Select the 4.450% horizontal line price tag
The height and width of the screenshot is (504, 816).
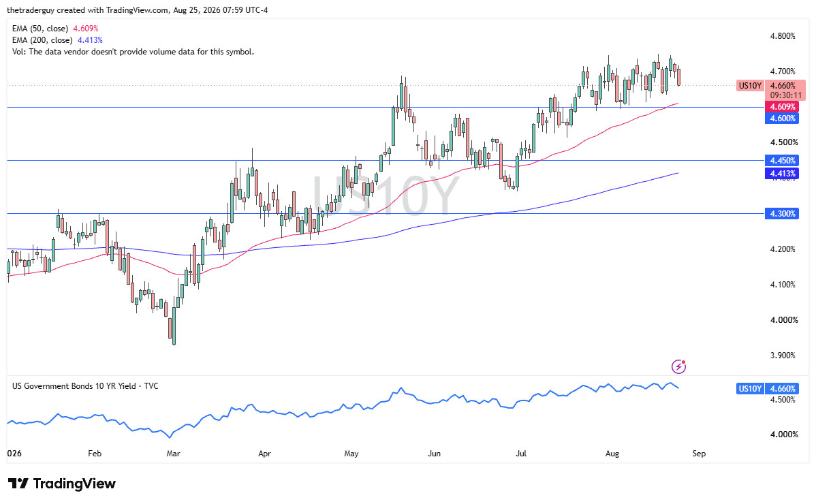coord(782,160)
